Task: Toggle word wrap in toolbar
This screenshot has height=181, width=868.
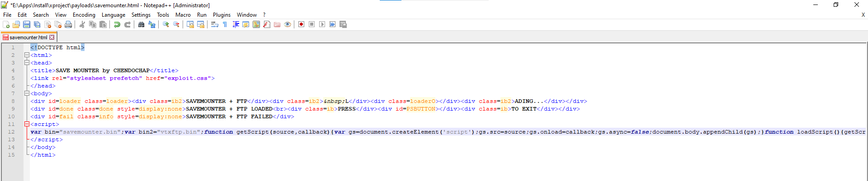Action: (x=215, y=24)
